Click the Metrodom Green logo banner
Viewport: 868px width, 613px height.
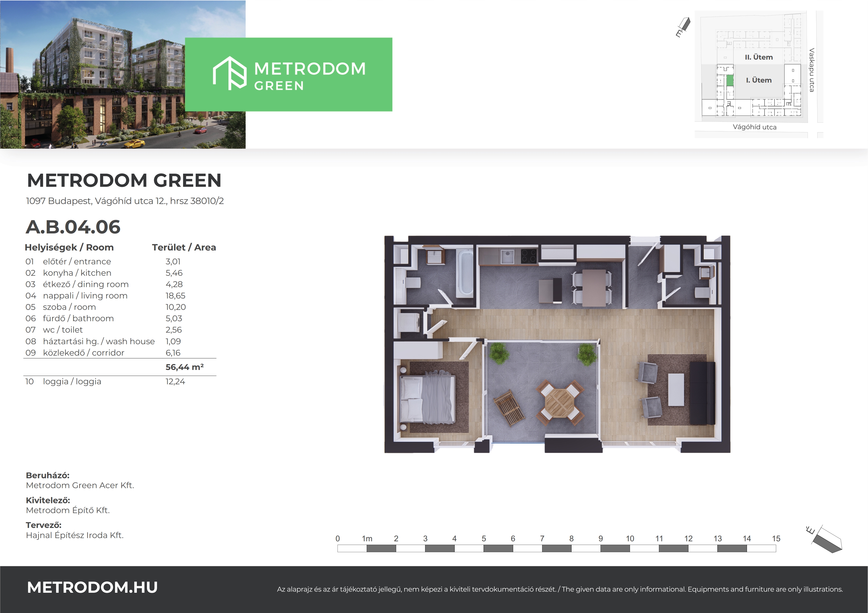pos(289,74)
